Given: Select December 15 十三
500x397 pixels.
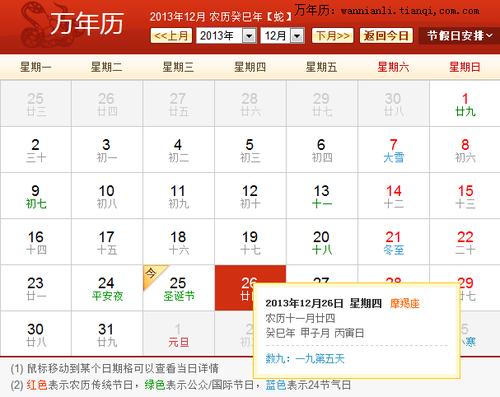Looking at the screenshot, I should (x=465, y=196).
